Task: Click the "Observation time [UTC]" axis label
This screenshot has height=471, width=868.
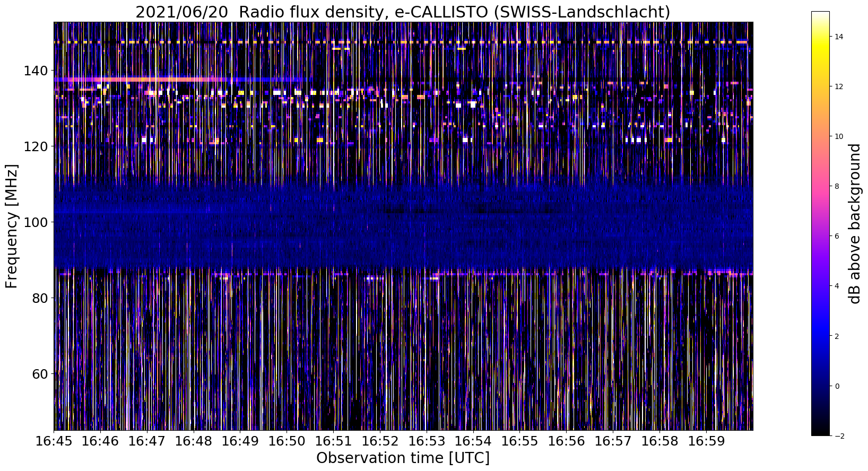Action: coord(403,458)
